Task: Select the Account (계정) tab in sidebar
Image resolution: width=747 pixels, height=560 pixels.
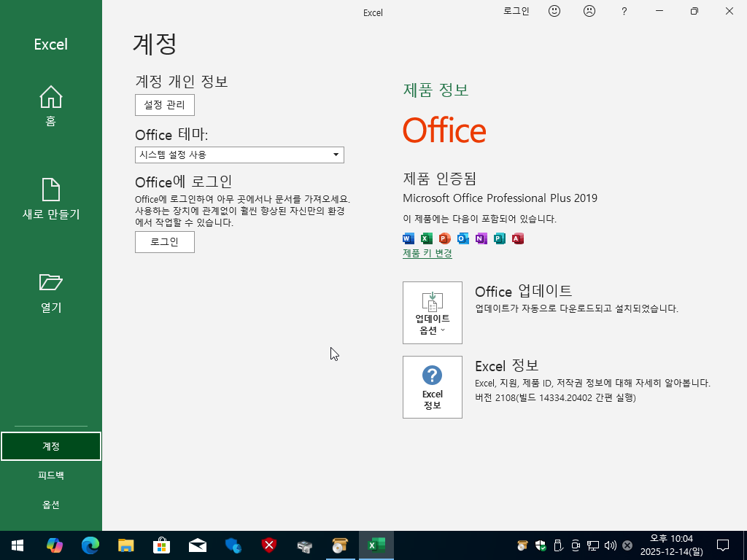Action: (50, 446)
